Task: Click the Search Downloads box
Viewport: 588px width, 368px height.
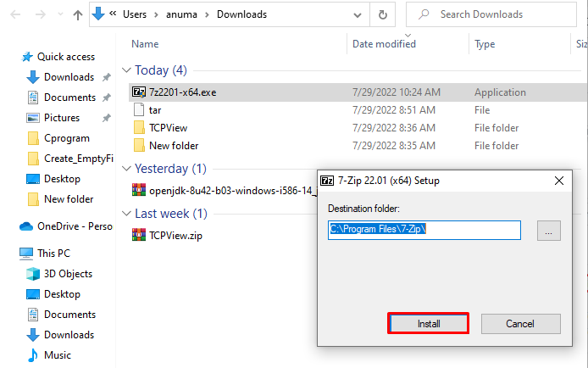Action: [x=491, y=14]
